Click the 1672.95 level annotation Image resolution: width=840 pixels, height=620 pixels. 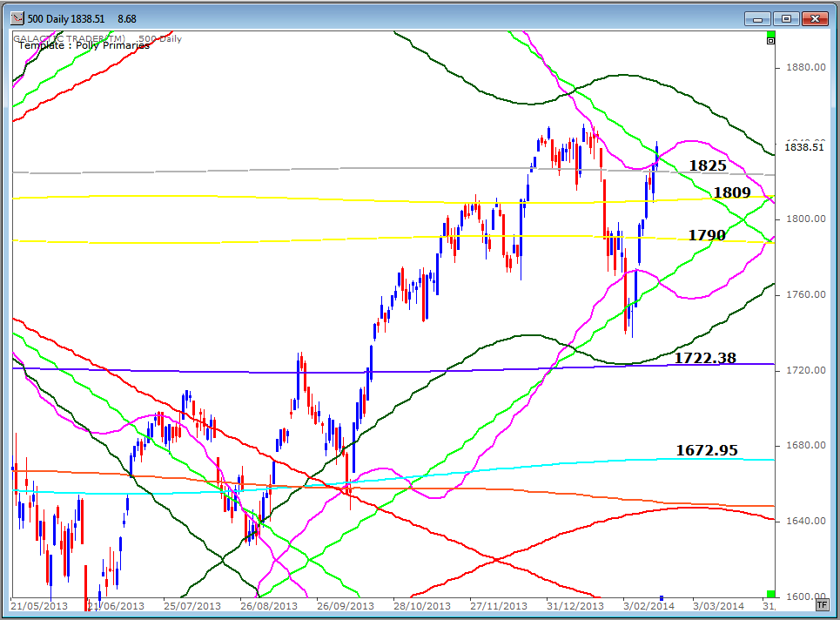tap(707, 450)
